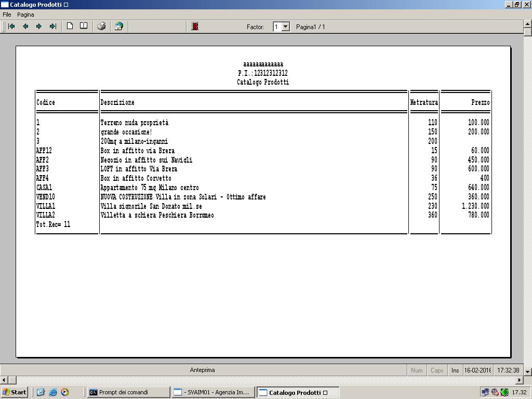Click the printer icon to print
Screen dimensions: 532x399
101,26
